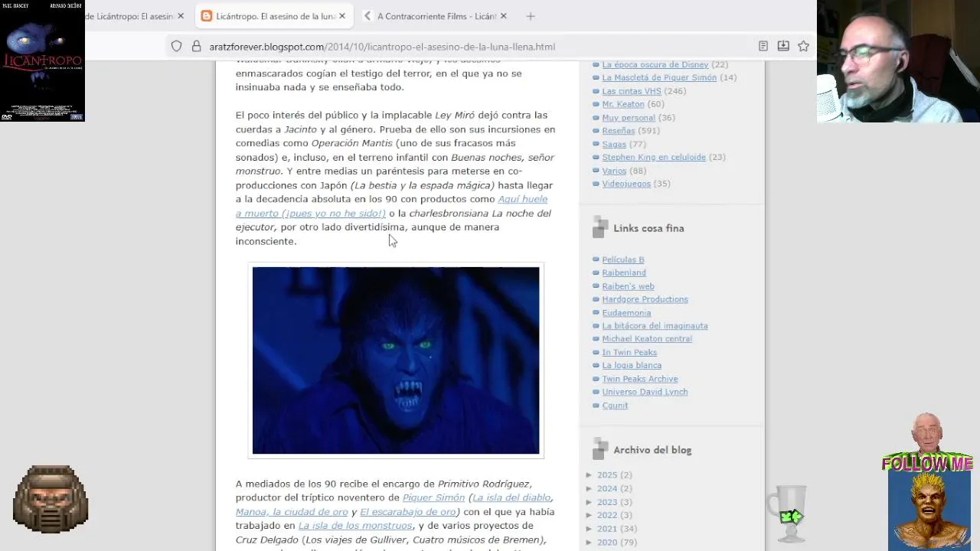Open the 2021 archive year link

click(x=607, y=529)
